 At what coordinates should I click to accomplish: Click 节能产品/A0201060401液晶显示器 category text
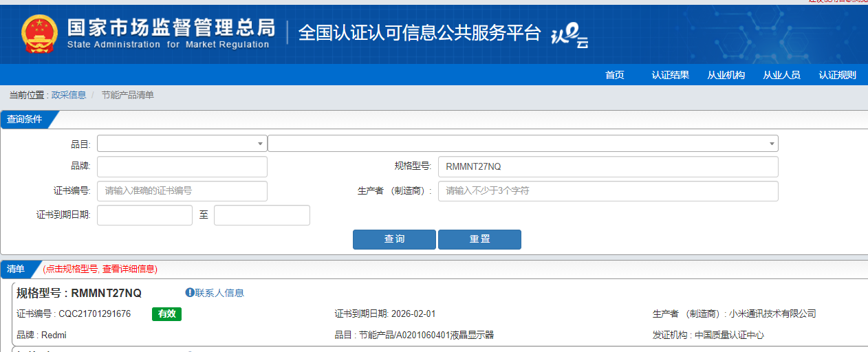coord(426,335)
